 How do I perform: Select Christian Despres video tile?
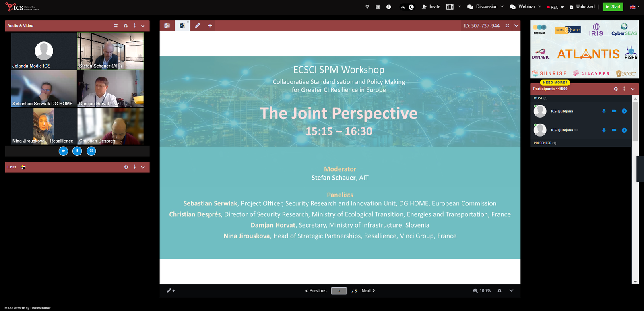[110, 126]
